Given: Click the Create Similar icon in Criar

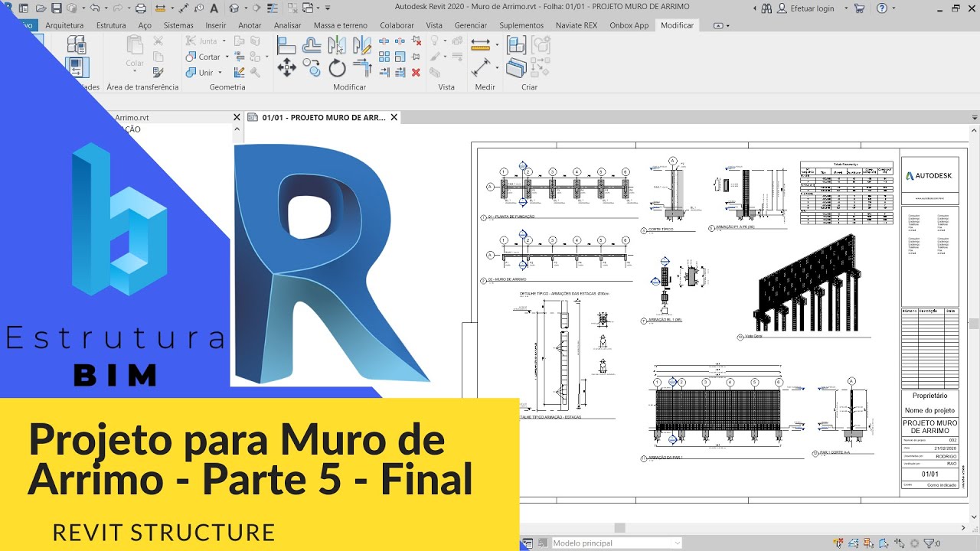Looking at the screenshot, I should pos(515,68).
